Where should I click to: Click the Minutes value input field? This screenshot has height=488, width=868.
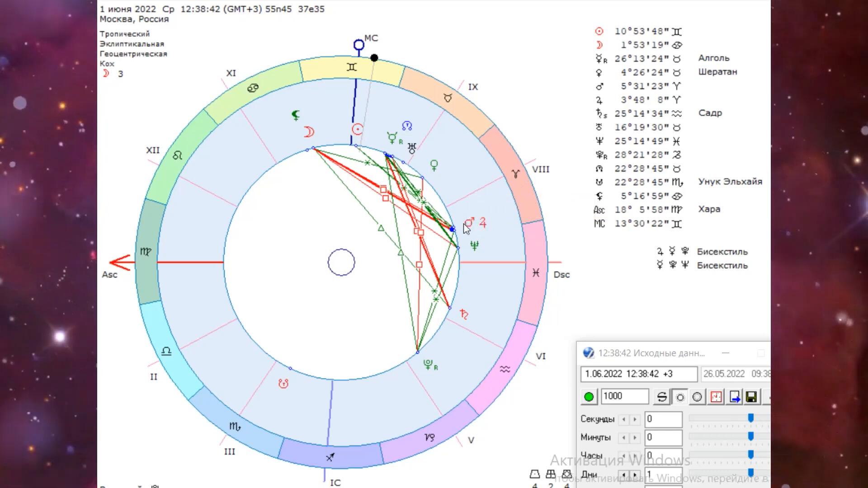(x=663, y=437)
